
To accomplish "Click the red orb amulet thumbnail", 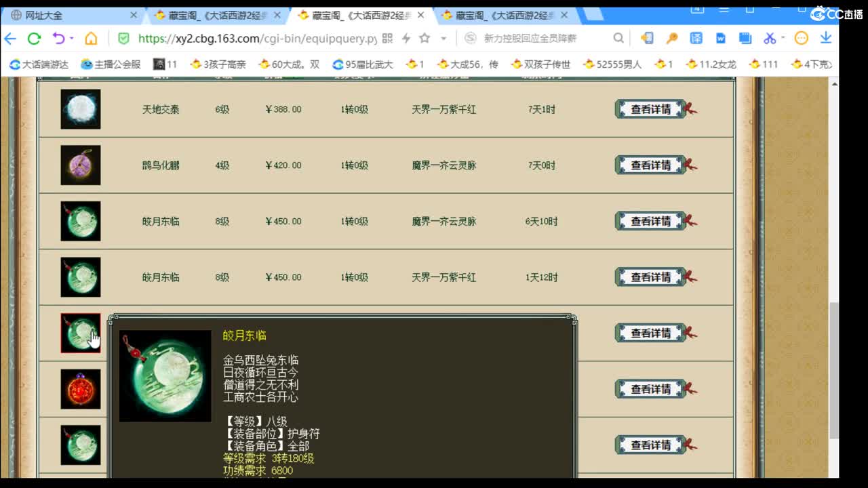I will coord(81,389).
